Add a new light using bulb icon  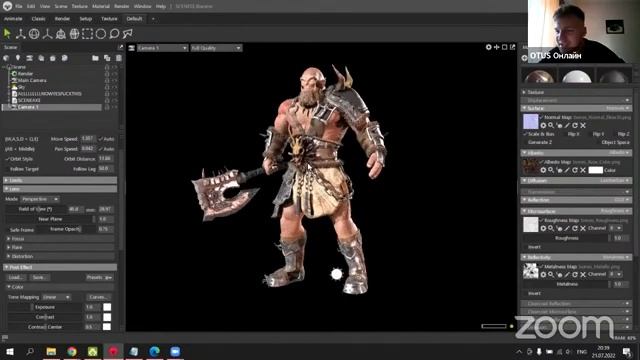[18, 58]
